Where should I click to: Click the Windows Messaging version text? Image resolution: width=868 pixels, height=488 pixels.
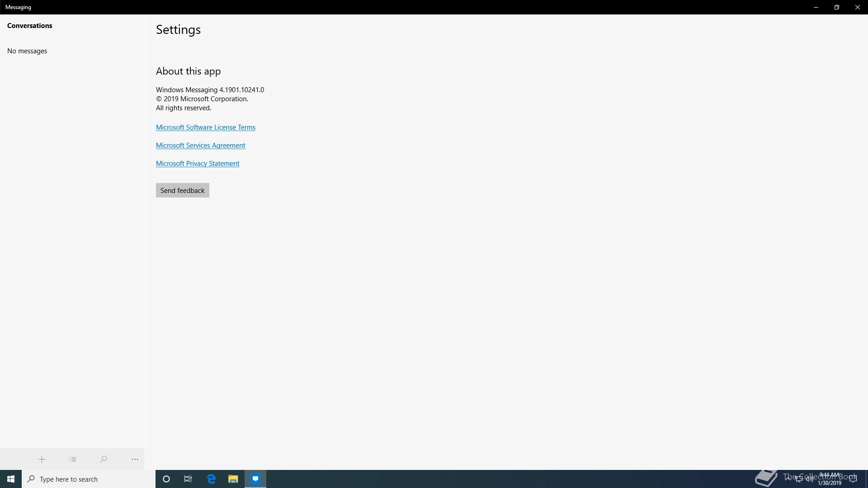click(x=210, y=90)
